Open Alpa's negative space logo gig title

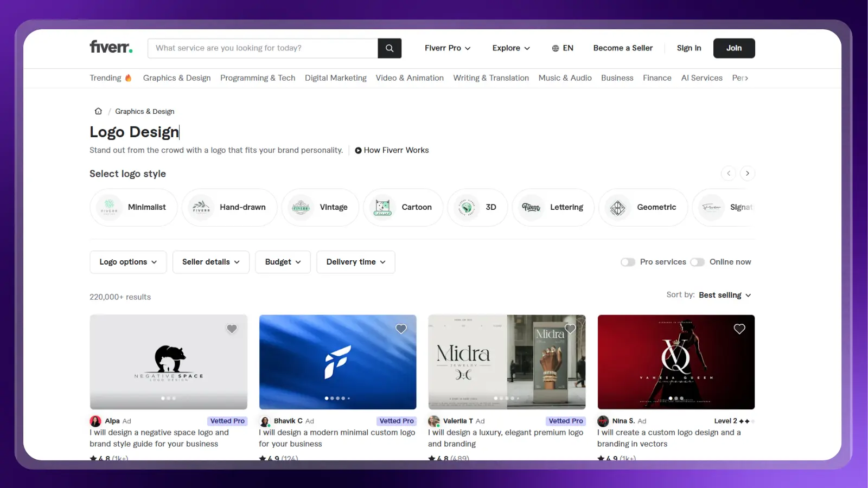pyautogui.click(x=159, y=438)
